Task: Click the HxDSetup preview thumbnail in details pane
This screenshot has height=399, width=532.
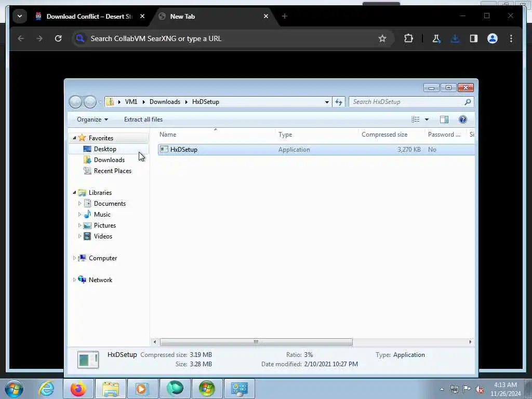Action: coord(88,360)
